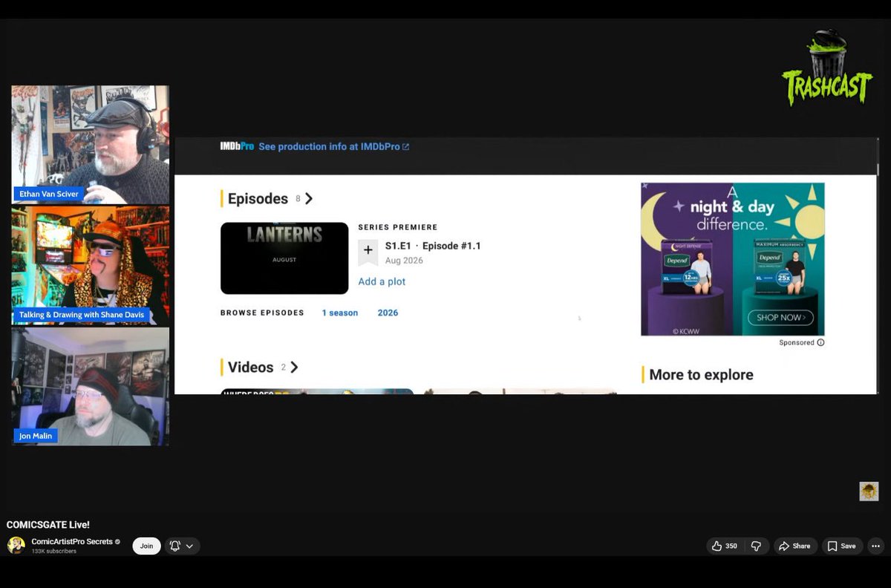This screenshot has width=891, height=588.
Task: Join the ComicArtistPro Secrets channel membership
Action: click(x=146, y=546)
